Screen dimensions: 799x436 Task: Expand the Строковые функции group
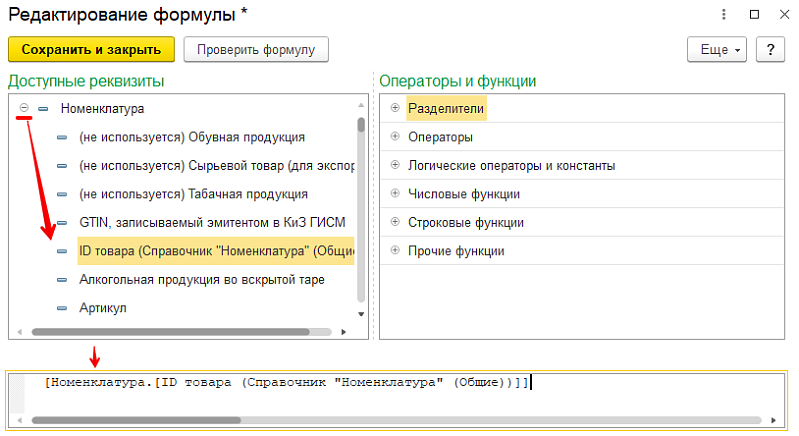(x=395, y=222)
